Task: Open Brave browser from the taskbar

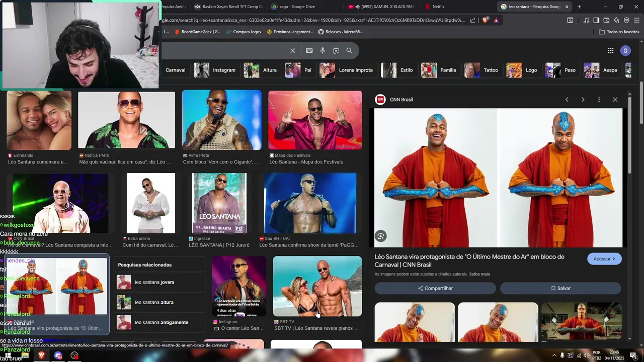Action: [x=42, y=355]
